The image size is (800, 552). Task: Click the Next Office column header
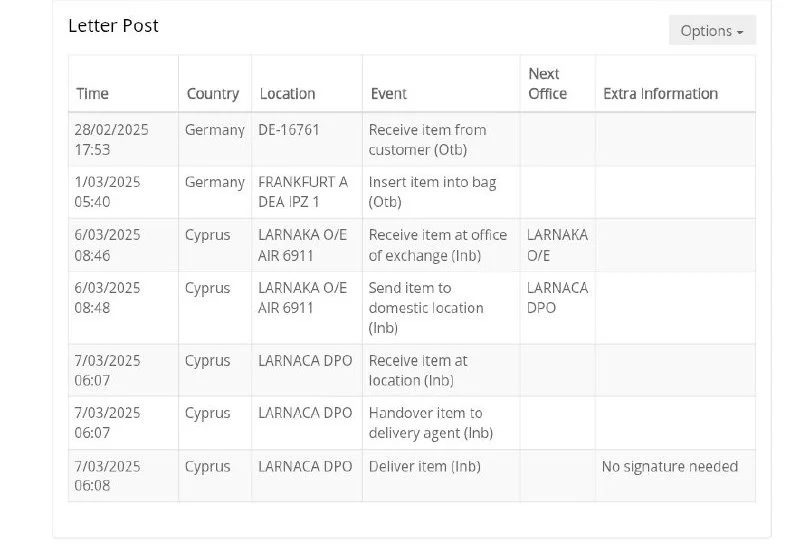[547, 84]
